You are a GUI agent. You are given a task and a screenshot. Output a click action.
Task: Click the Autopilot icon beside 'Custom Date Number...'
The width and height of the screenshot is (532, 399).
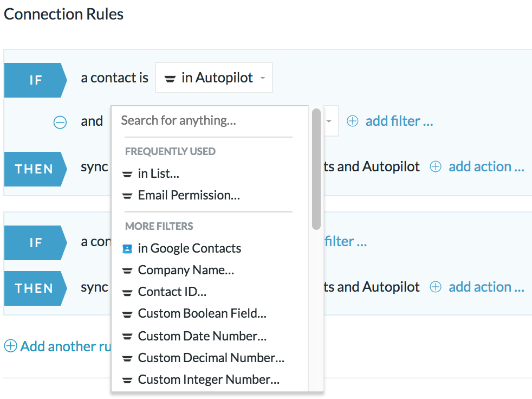[127, 337]
